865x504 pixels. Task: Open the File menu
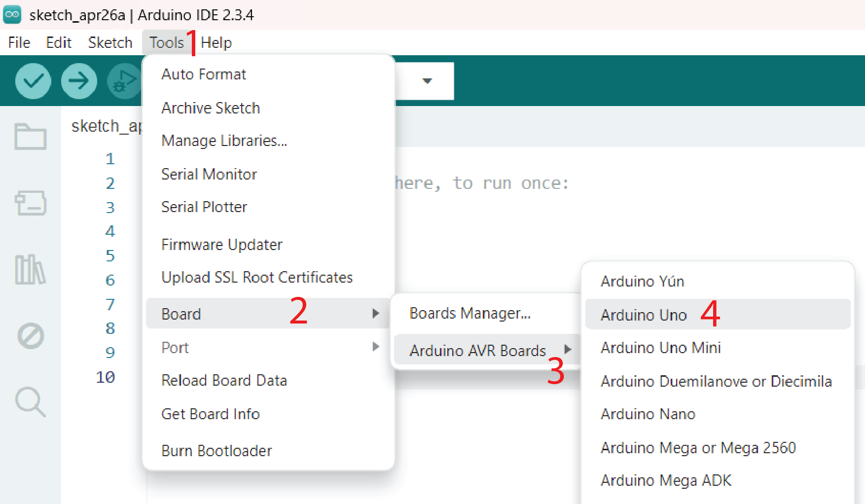(x=19, y=42)
